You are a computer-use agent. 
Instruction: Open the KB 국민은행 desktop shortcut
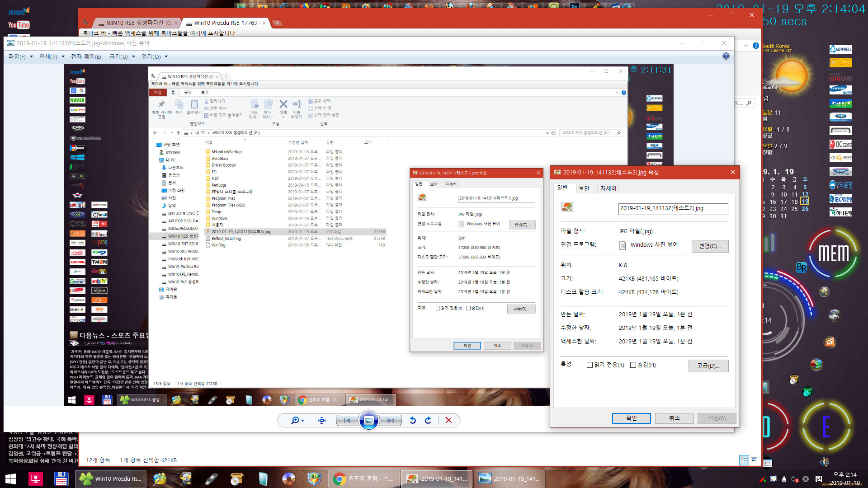tap(840, 158)
